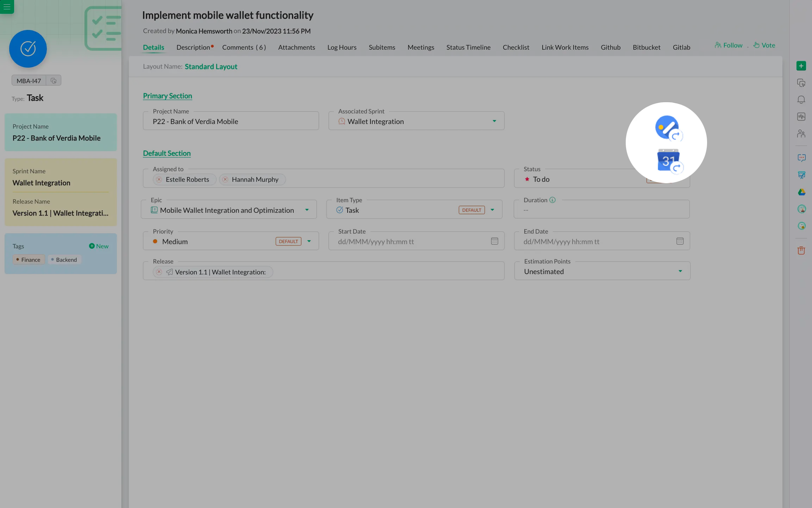The height and width of the screenshot is (508, 812).
Task: Copy the MBA-I47 item ID
Action: [x=54, y=81]
